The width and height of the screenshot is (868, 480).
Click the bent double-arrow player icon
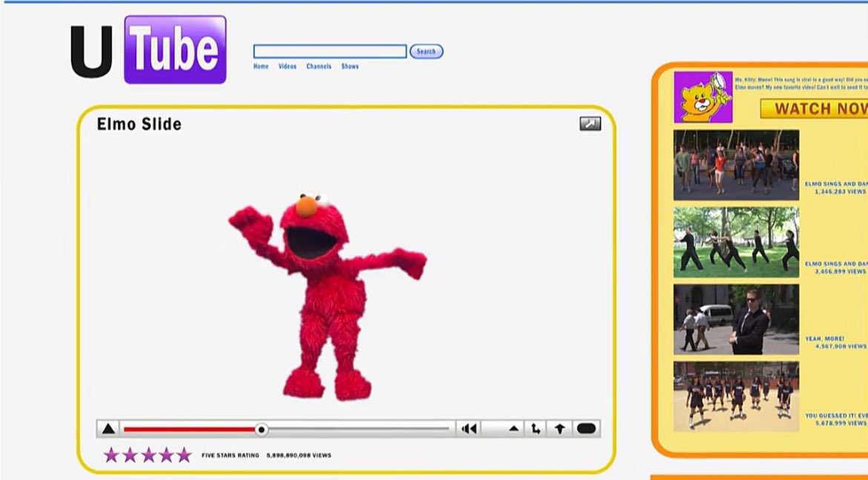click(536, 429)
